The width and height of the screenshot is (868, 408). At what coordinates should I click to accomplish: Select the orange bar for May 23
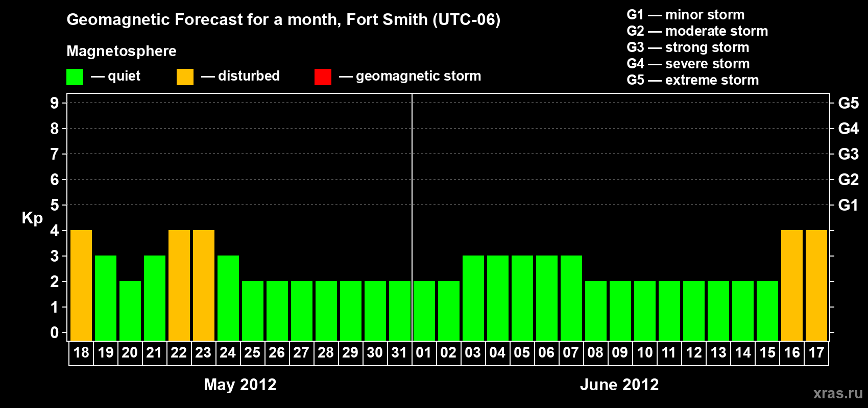[x=204, y=286]
